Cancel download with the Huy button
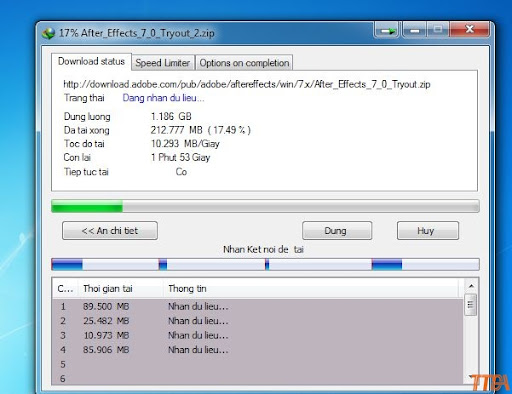The height and width of the screenshot is (394, 512). 428,231
